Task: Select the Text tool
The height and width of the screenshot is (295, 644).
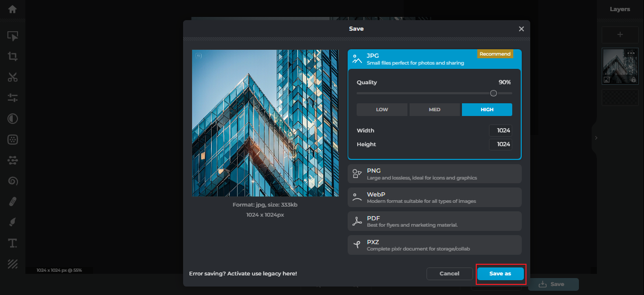Action: pyautogui.click(x=13, y=243)
